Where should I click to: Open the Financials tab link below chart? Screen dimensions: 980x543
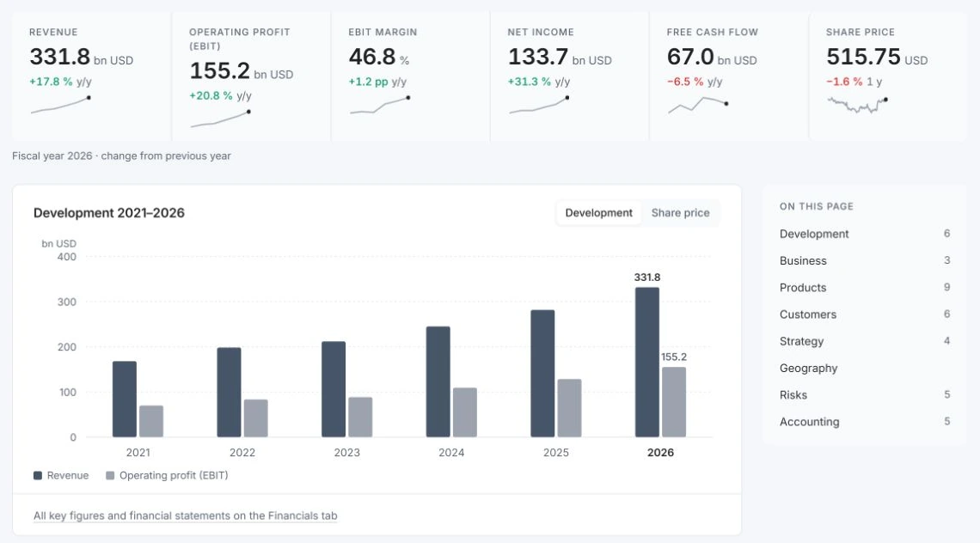[185, 516]
